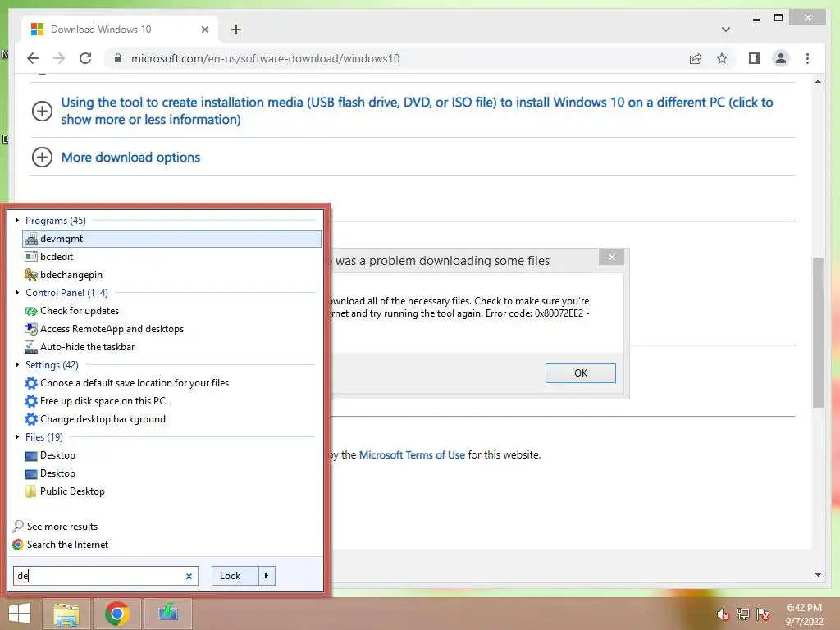Open the Microsoft Terms of Use link
This screenshot has height=630, width=840.
click(x=412, y=454)
